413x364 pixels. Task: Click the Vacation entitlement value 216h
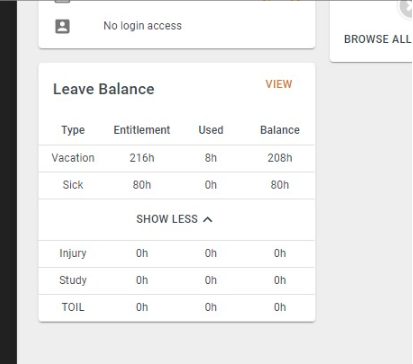coord(142,158)
